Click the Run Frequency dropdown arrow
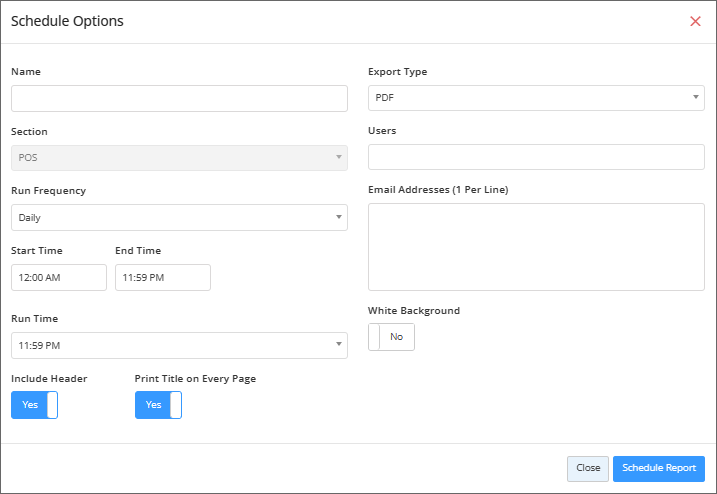Viewport: 717px width, 494px height. point(339,217)
